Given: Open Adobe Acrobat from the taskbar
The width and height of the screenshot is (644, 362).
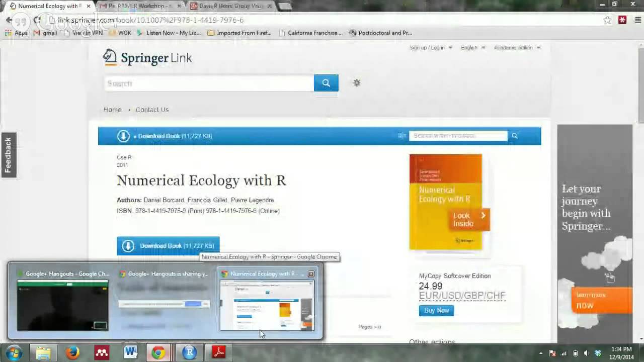Looking at the screenshot, I should point(218,353).
